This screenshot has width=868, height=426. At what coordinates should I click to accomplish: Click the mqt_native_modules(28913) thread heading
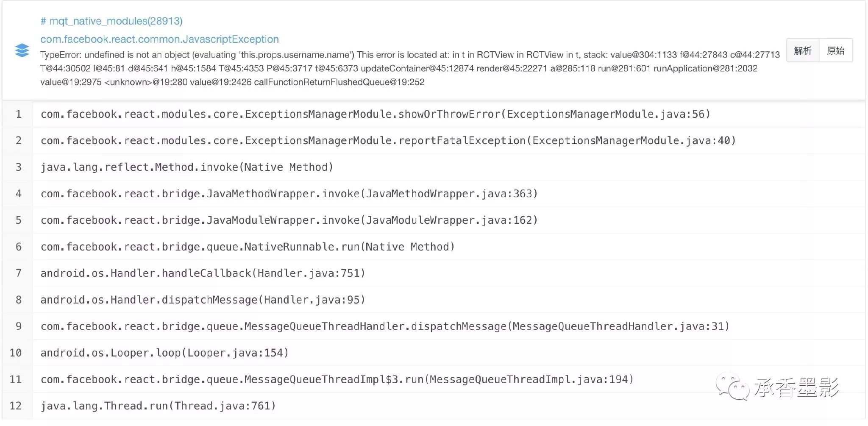111,21
